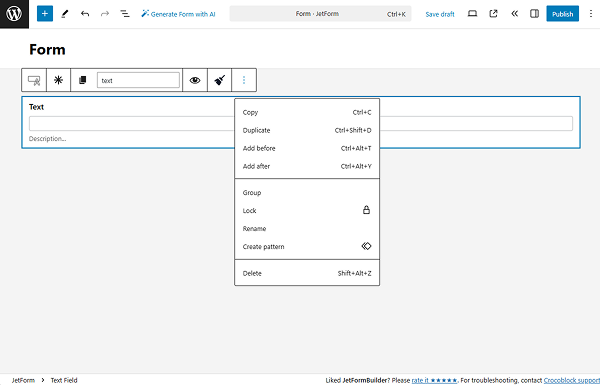Open the block inserter plus button

pyautogui.click(x=45, y=14)
